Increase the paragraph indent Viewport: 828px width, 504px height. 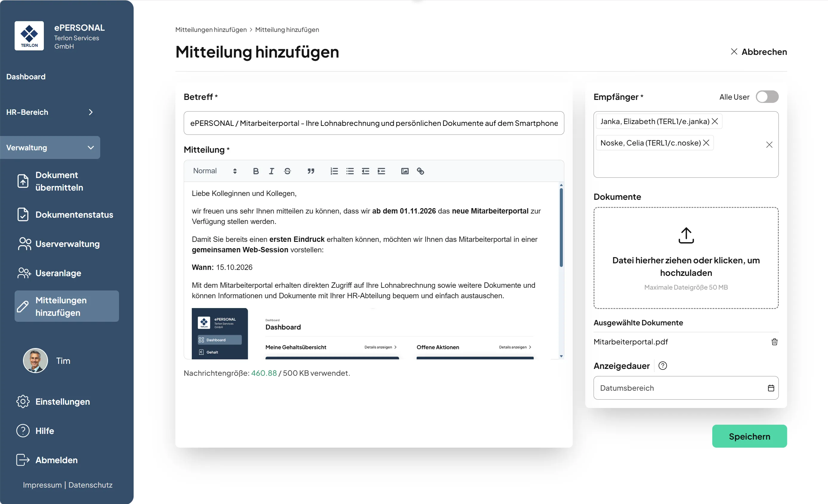coord(381,171)
